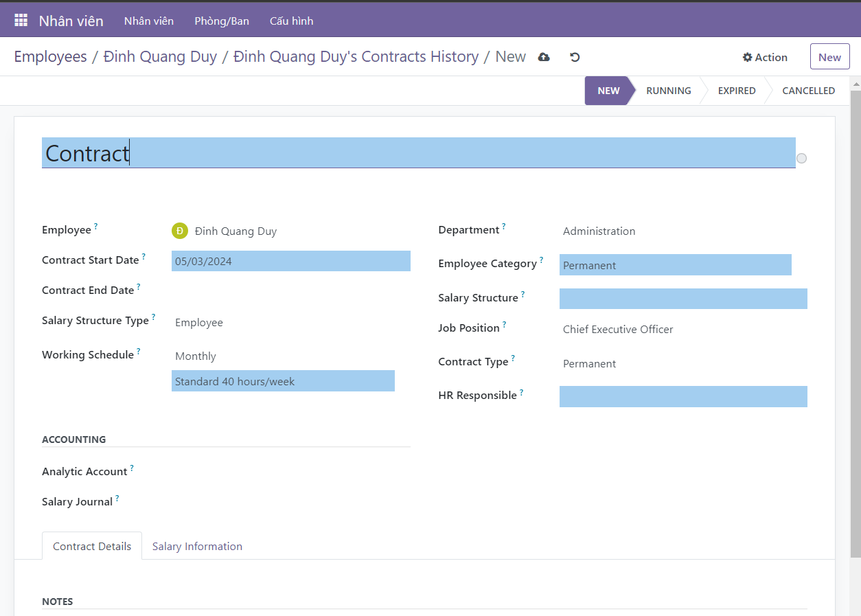Screen dimensions: 861x616
Task: Switch to the Salary Information tab
Action: click(x=197, y=547)
